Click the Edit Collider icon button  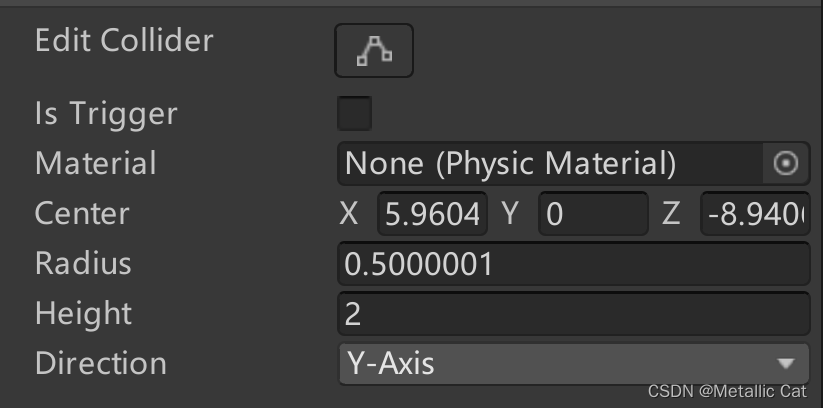click(x=373, y=50)
